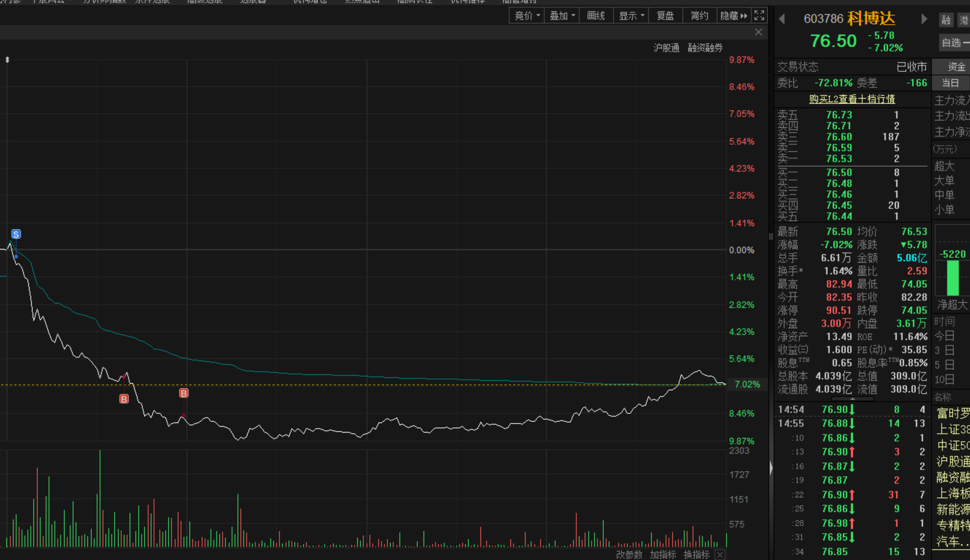Screen dimensions: 970x560
Task: Click the green net inflow bar
Action: (952, 278)
